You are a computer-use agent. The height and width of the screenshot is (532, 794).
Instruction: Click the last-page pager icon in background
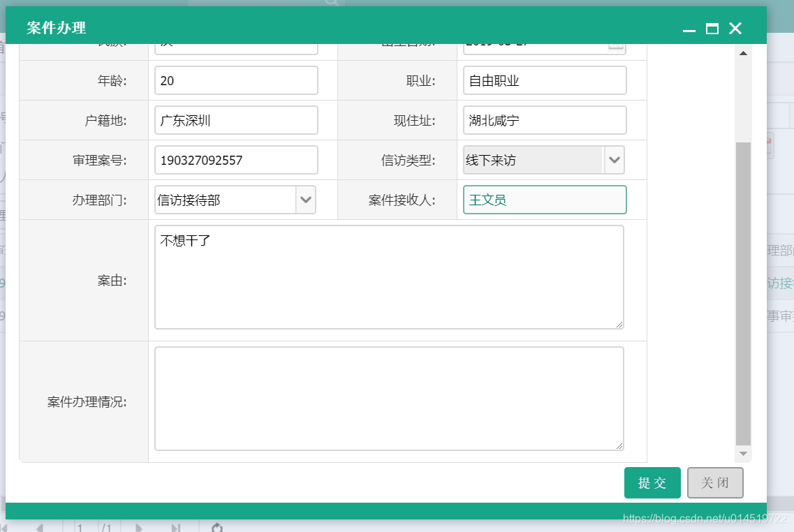click(176, 528)
